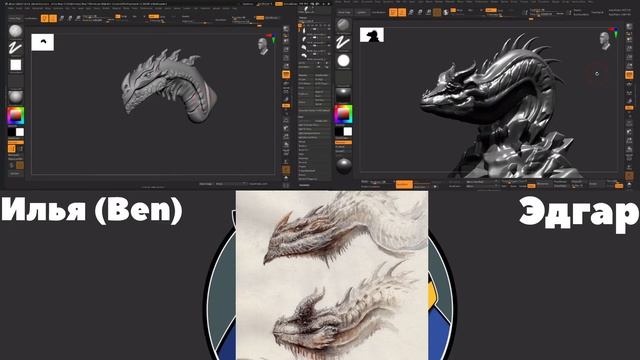Expand Subtool header in tool palette
The image size is (640, 360).
303,18
